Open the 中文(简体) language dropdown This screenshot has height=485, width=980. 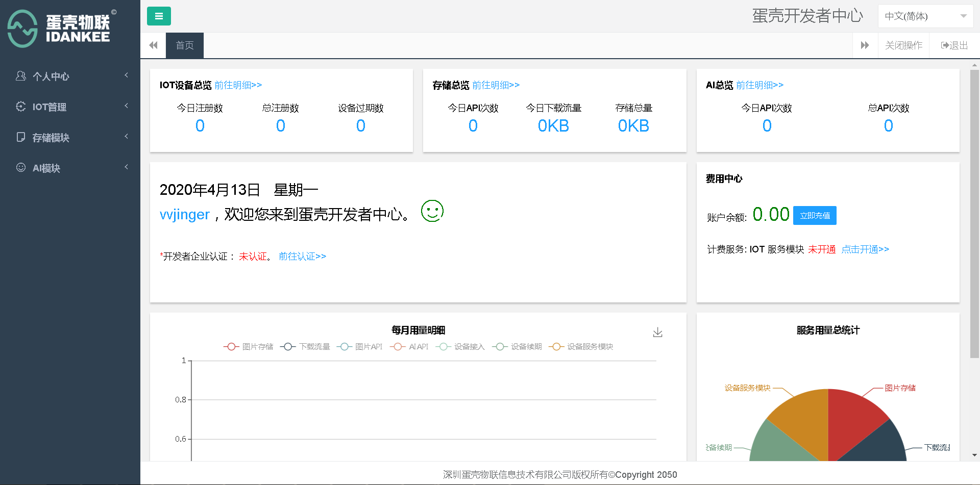pos(925,16)
